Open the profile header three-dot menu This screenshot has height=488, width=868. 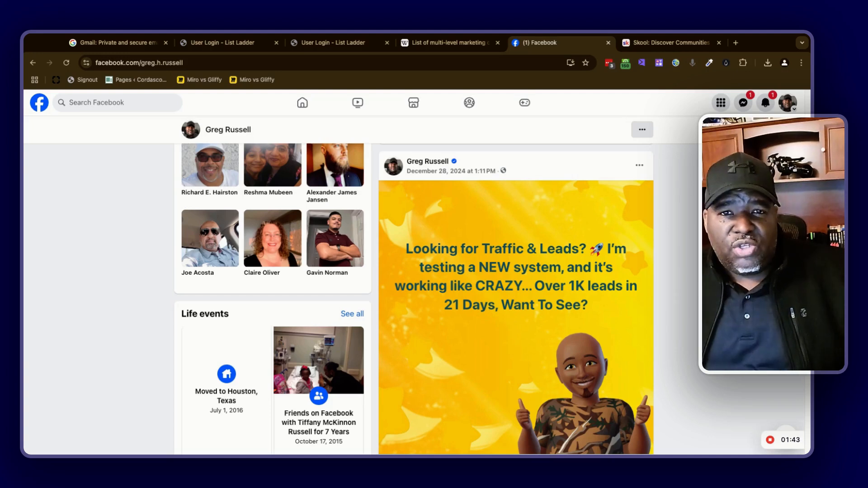(642, 130)
